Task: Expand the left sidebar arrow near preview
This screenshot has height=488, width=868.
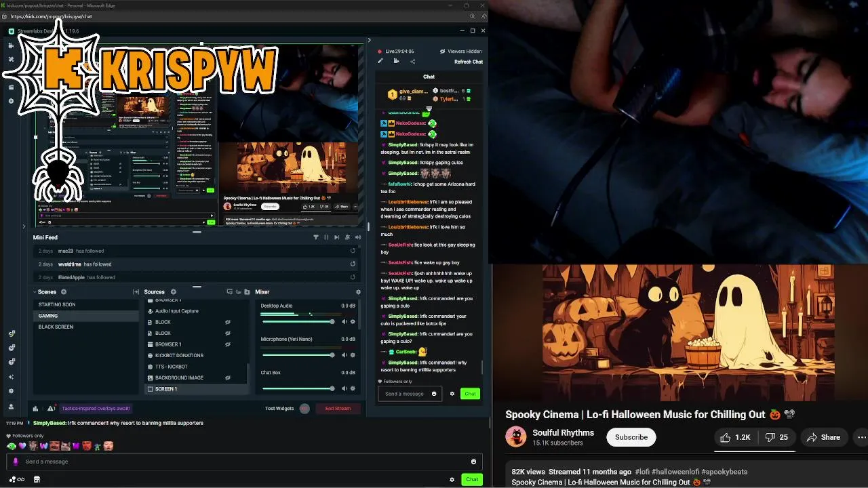Action: (24, 226)
